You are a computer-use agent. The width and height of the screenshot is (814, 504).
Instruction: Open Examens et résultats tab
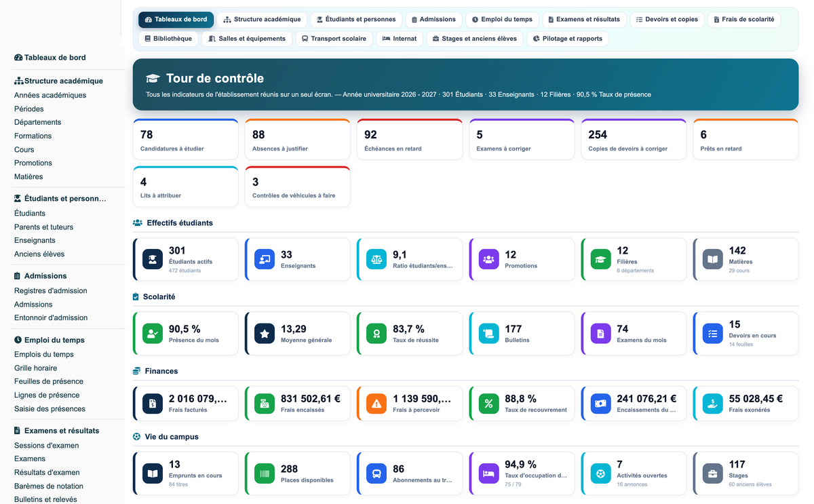584,20
